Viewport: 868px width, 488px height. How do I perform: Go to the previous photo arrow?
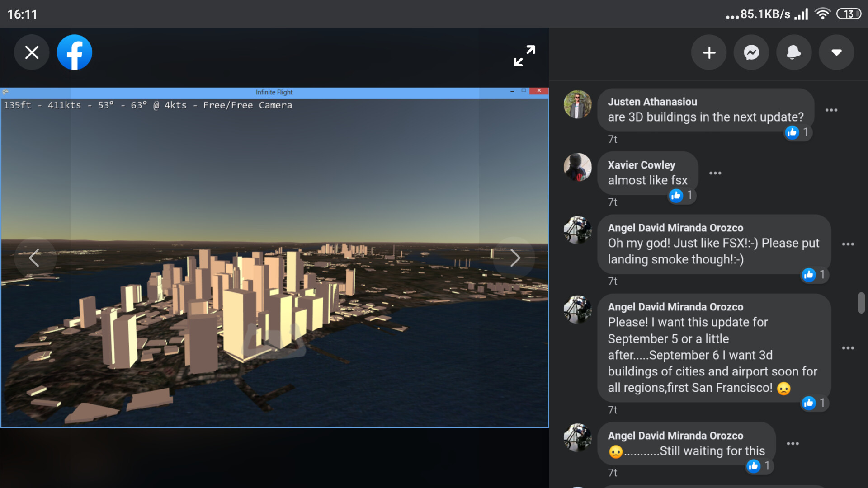(x=34, y=258)
